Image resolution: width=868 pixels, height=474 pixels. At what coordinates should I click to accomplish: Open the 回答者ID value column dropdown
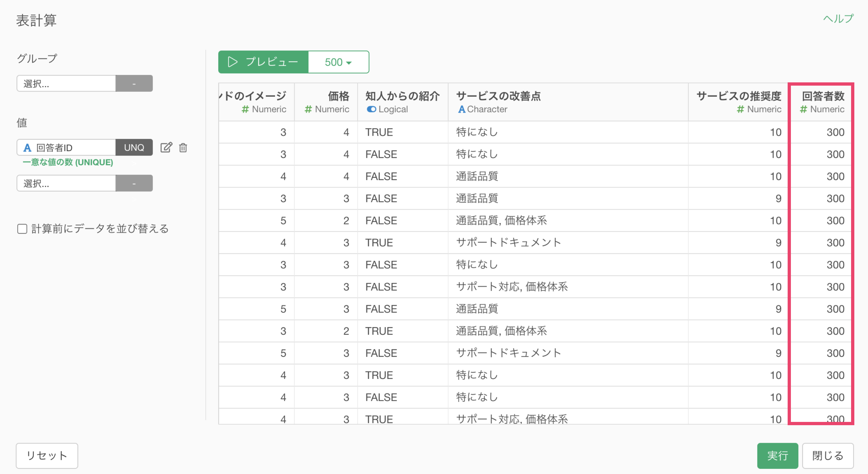[x=66, y=147]
